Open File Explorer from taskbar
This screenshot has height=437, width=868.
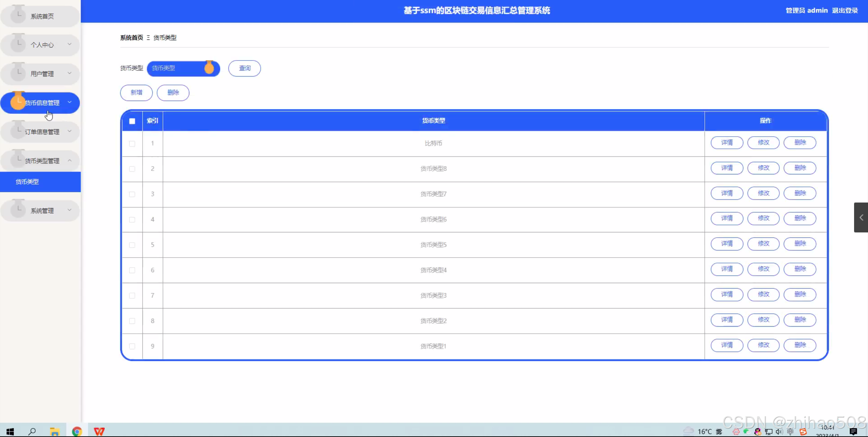pos(55,431)
